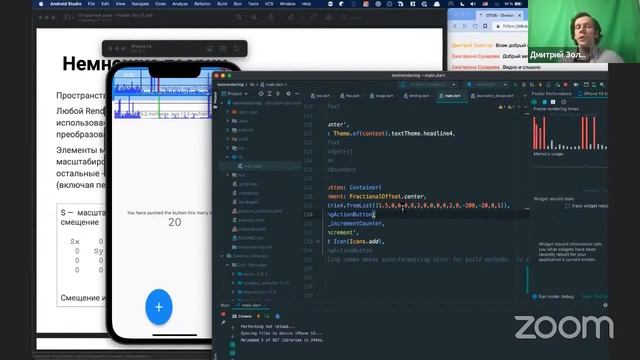
Task: Click Icon(Icons.add) code line
Action: [356, 241]
